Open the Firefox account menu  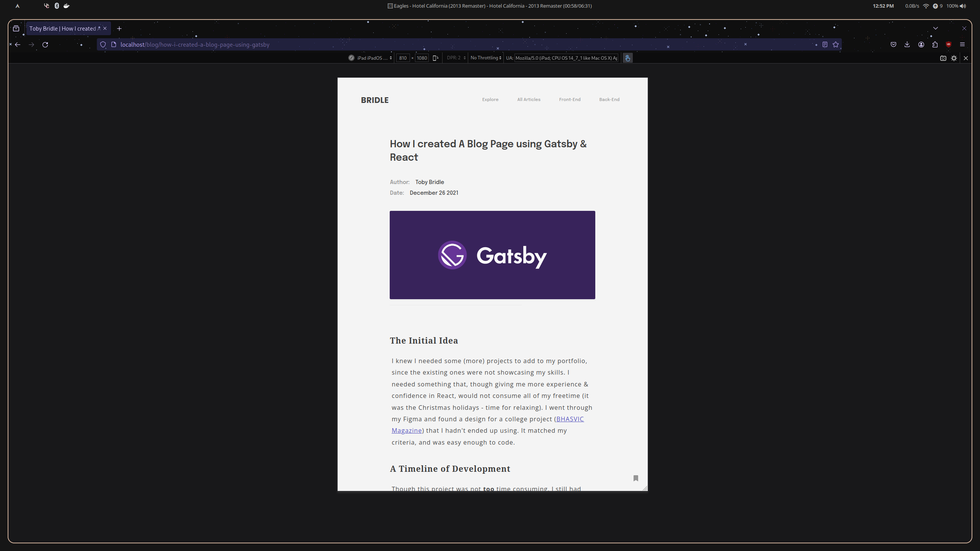(921, 45)
